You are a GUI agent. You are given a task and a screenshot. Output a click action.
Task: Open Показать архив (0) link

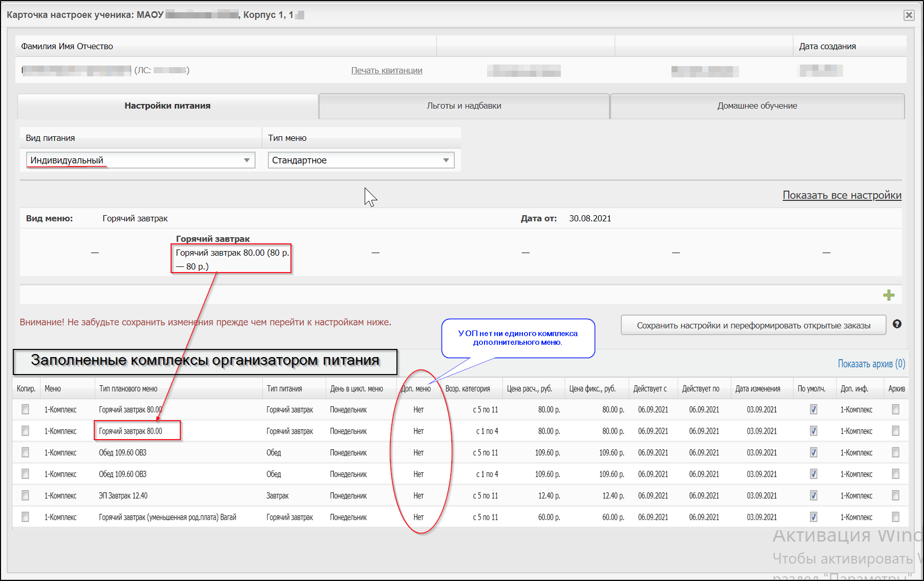click(871, 364)
